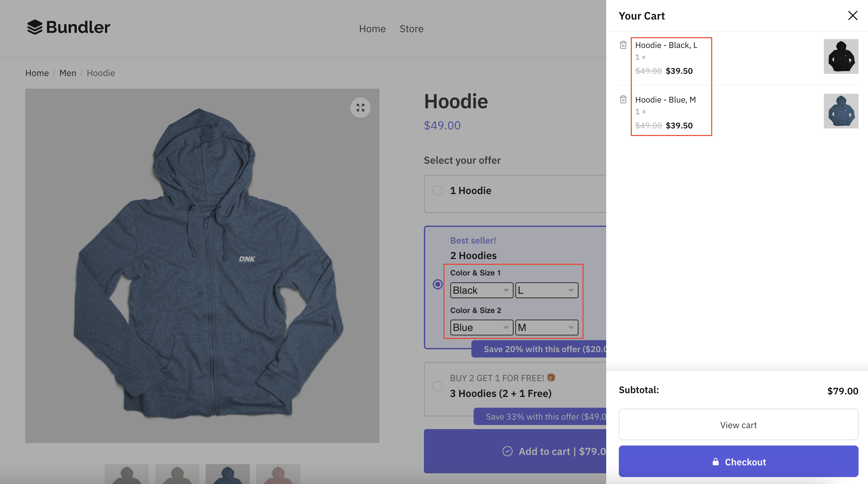
Task: Open the Store menu item
Action: pyautogui.click(x=411, y=29)
